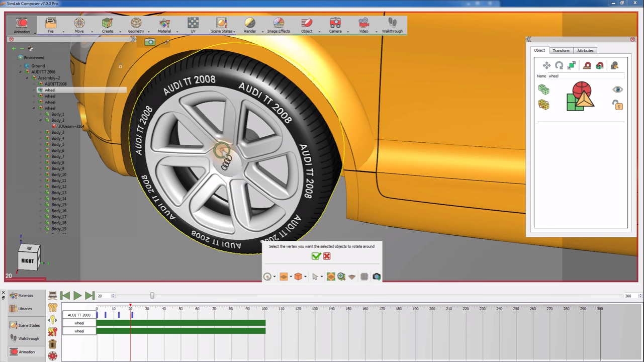Open the Scene States panel tab at bottom

[x=25, y=325]
